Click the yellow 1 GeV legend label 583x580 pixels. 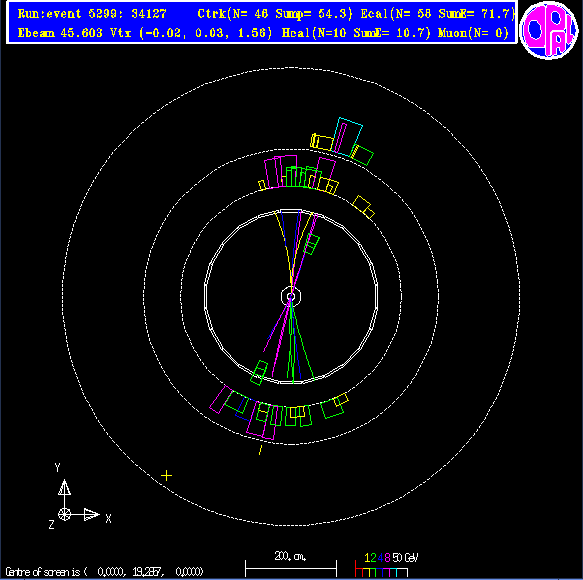367,557
